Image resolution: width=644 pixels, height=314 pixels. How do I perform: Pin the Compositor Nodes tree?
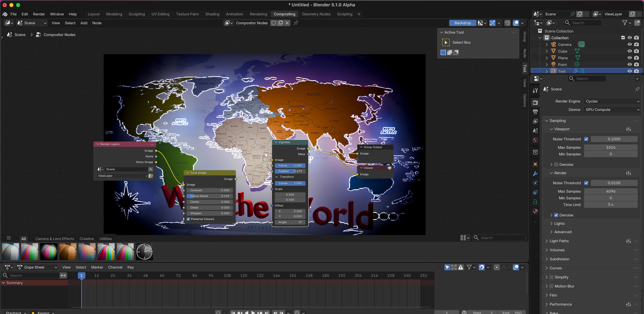coord(296,23)
